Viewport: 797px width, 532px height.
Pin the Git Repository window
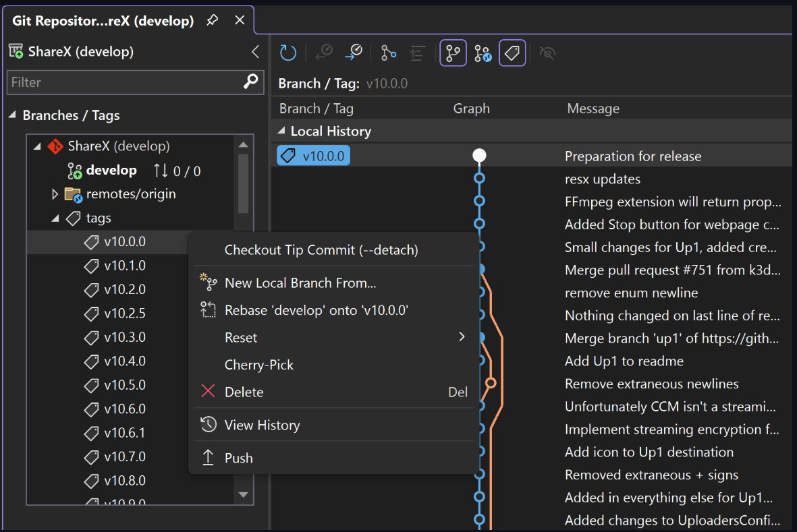pos(212,20)
